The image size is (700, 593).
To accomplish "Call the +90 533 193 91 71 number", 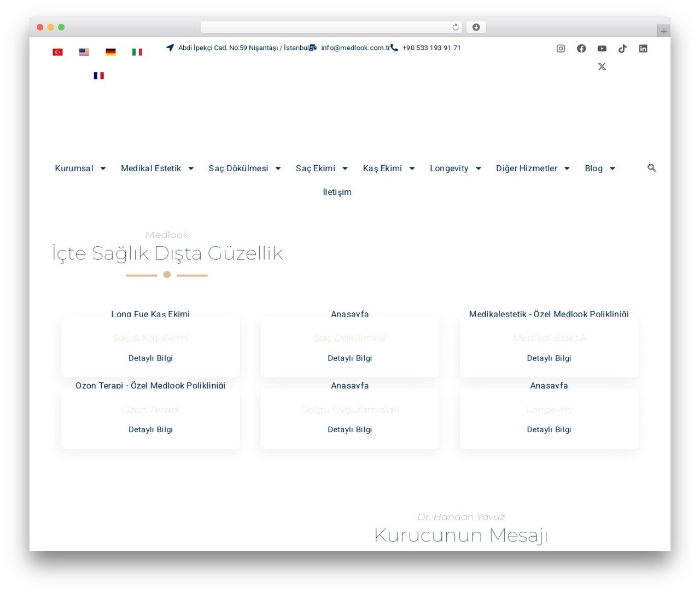I will (431, 48).
